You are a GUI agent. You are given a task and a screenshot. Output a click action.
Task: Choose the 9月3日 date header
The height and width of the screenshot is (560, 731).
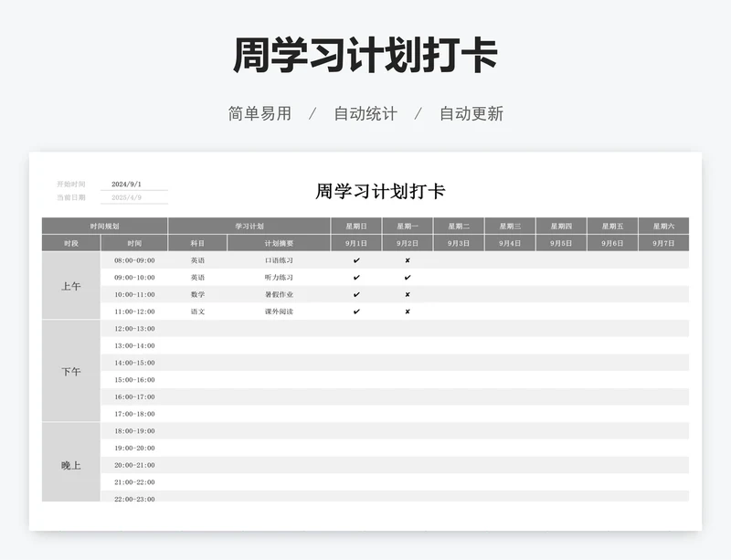(x=459, y=243)
